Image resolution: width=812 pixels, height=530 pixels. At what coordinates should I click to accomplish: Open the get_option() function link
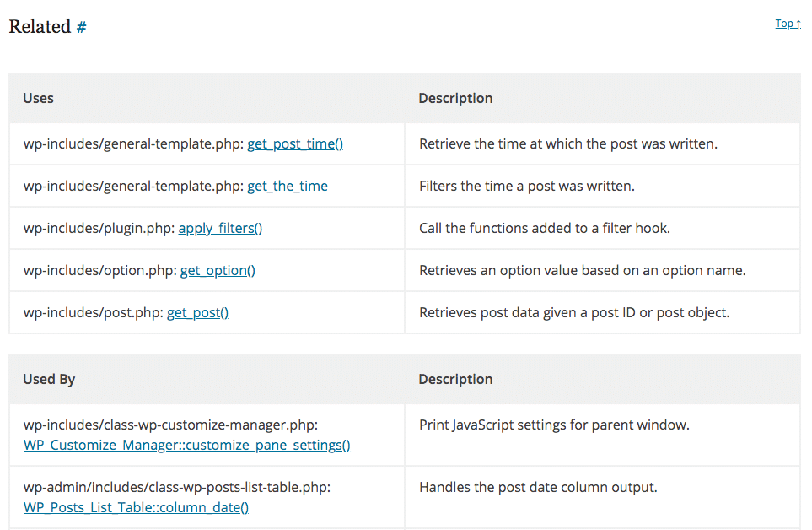[x=218, y=270]
